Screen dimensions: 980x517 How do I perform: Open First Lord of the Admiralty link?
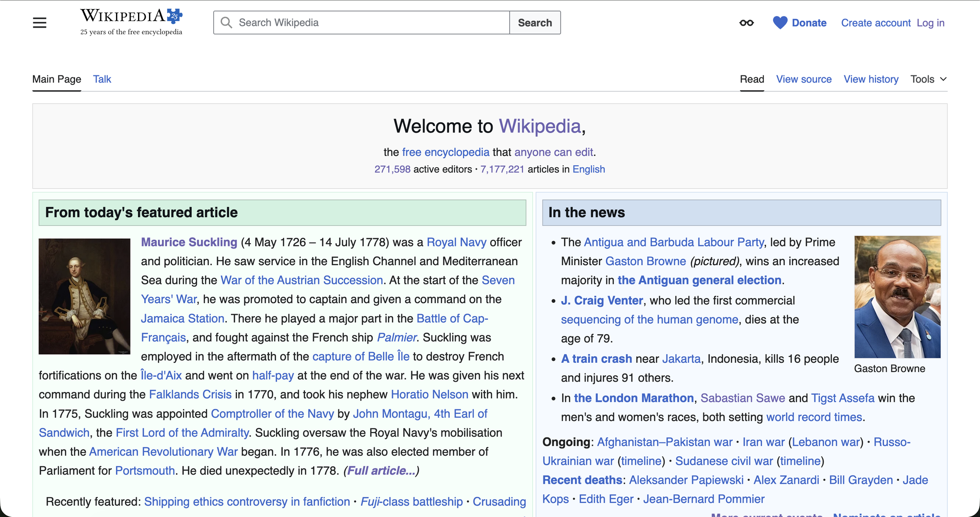point(182,432)
